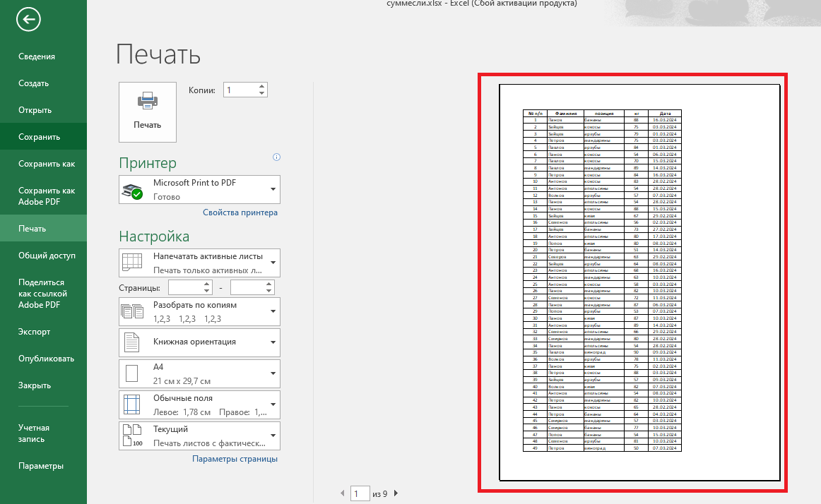This screenshot has width=821, height=504.
Task: Go to previous preview page arrow
Action: [x=343, y=493]
